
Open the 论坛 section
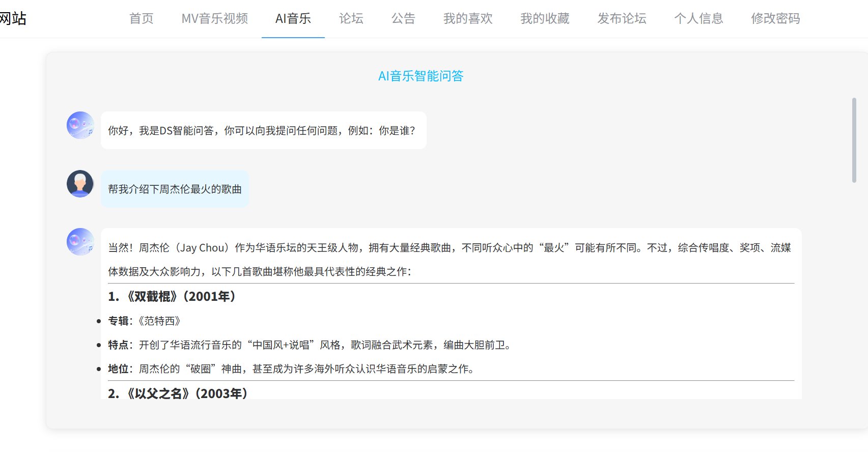tap(351, 19)
